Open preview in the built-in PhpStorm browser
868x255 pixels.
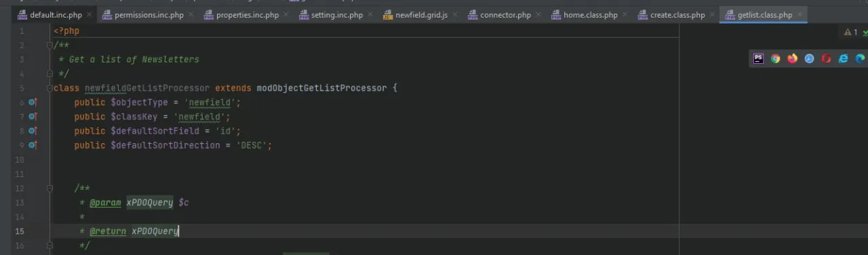(758, 59)
